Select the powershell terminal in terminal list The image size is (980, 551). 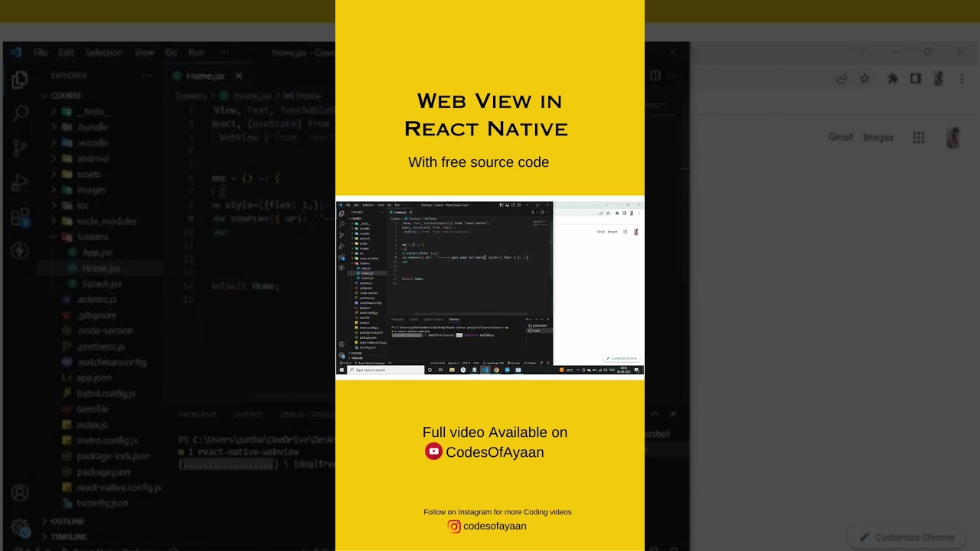click(x=540, y=326)
